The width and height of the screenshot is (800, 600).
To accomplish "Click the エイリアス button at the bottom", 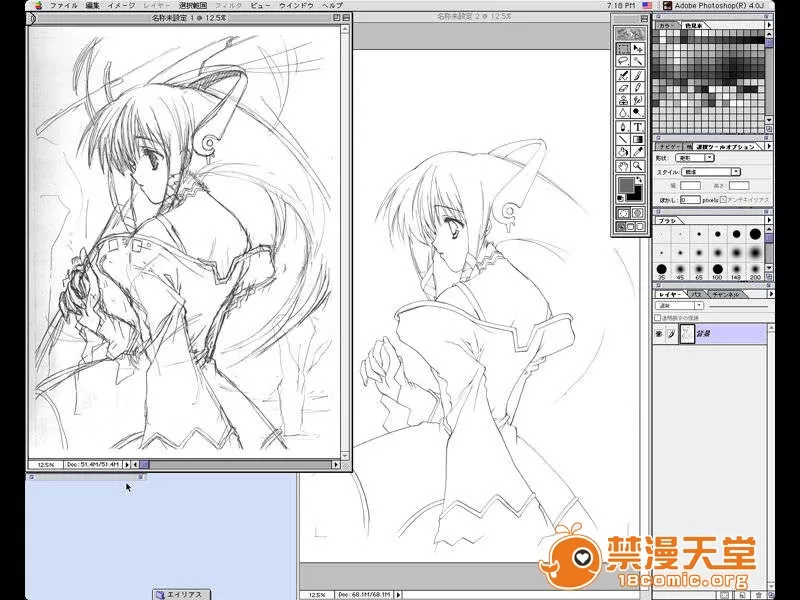I will tap(180, 594).
